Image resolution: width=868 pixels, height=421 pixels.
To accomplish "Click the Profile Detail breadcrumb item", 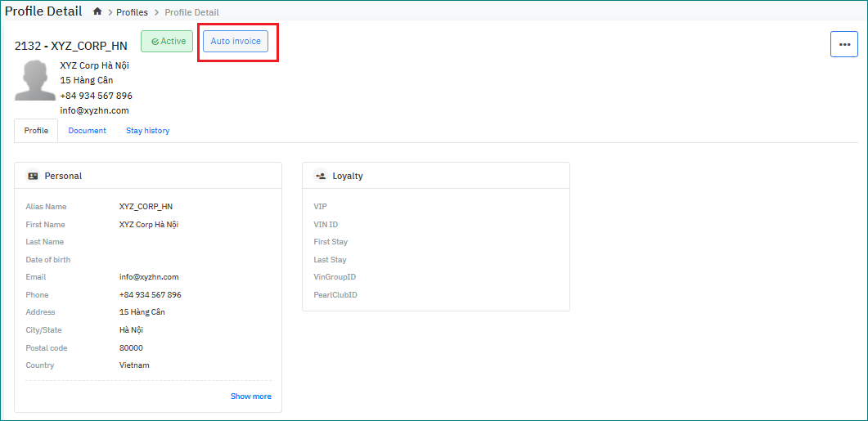I will 191,12.
